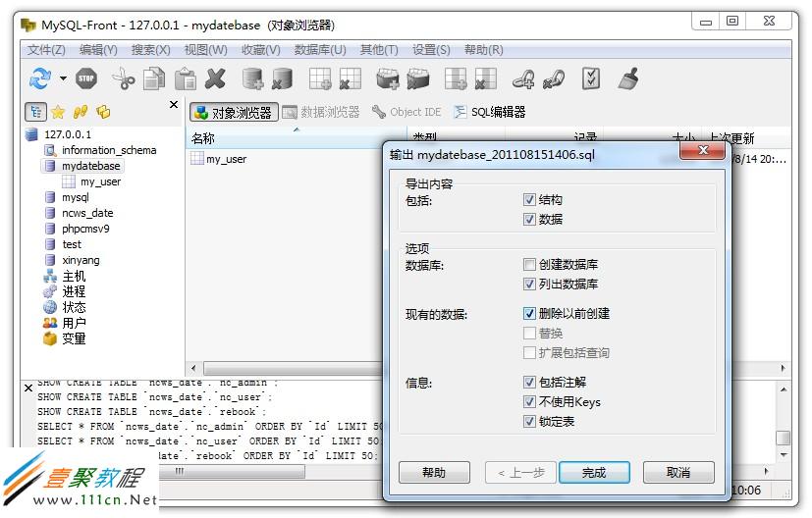The image size is (812, 518).
Task: Click the 完成 button
Action: click(594, 473)
